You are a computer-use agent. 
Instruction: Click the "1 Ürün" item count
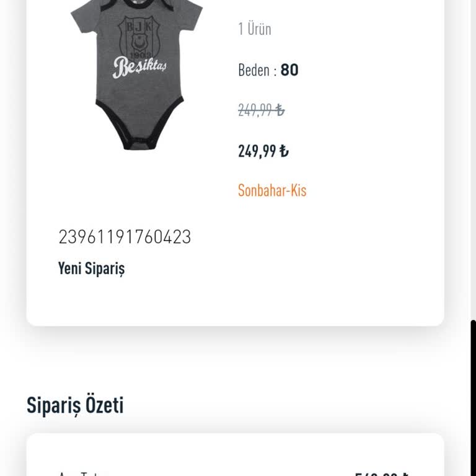pyautogui.click(x=255, y=29)
